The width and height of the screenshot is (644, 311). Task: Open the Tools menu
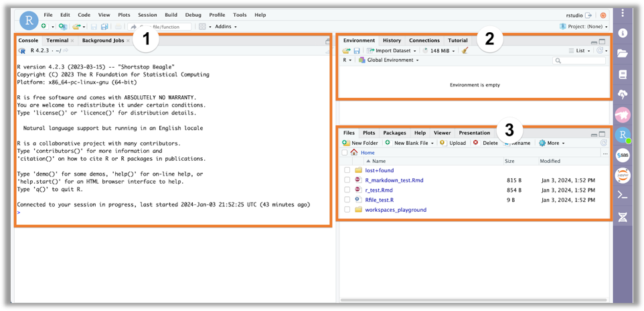[x=240, y=15]
